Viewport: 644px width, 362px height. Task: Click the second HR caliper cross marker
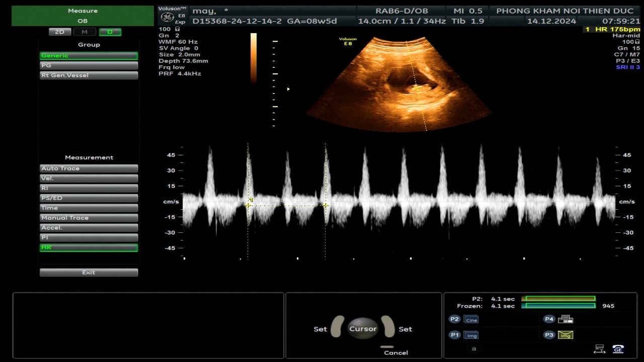326,205
